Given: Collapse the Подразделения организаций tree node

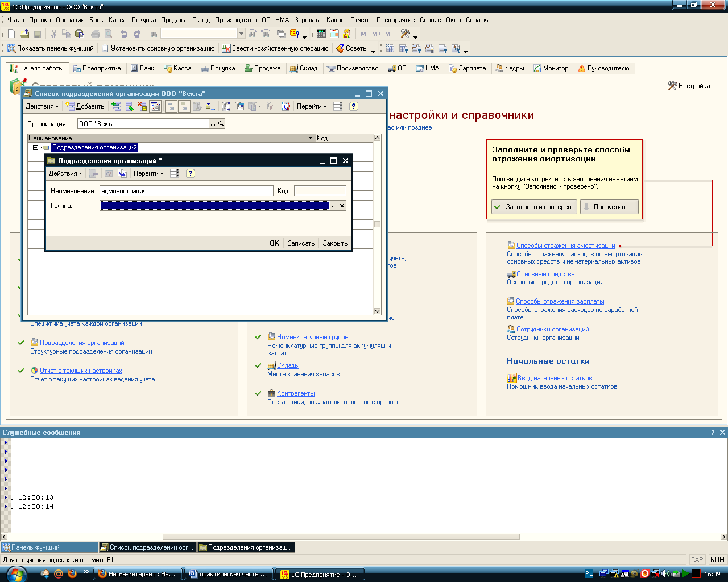Looking at the screenshot, I should 35,148.
